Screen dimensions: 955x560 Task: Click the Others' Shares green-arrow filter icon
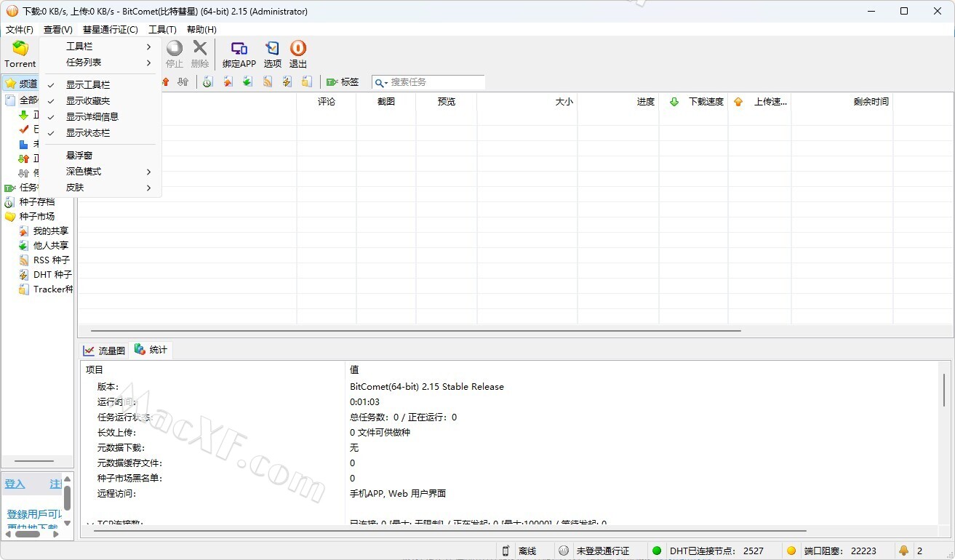[247, 82]
